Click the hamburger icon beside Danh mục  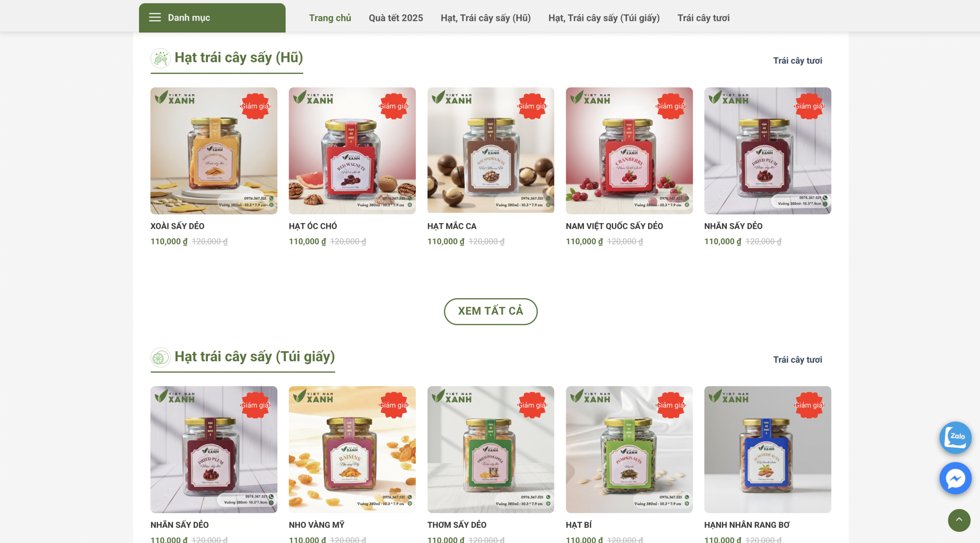[155, 18]
